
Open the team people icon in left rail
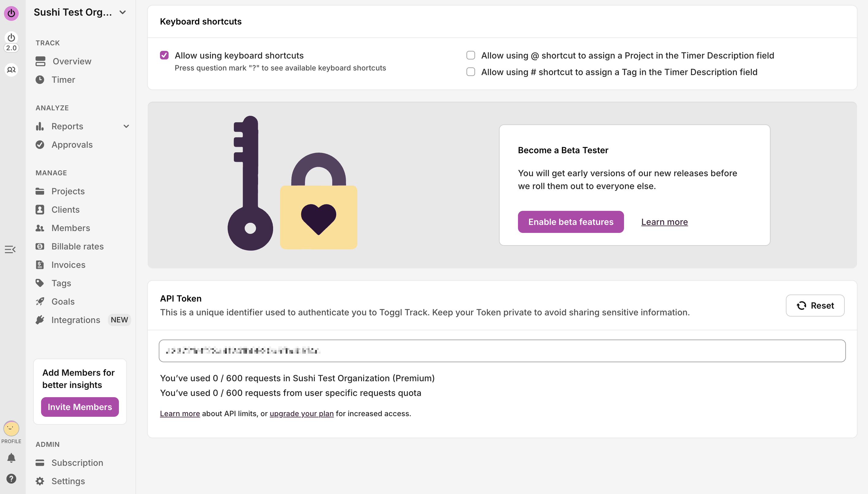pyautogui.click(x=11, y=70)
